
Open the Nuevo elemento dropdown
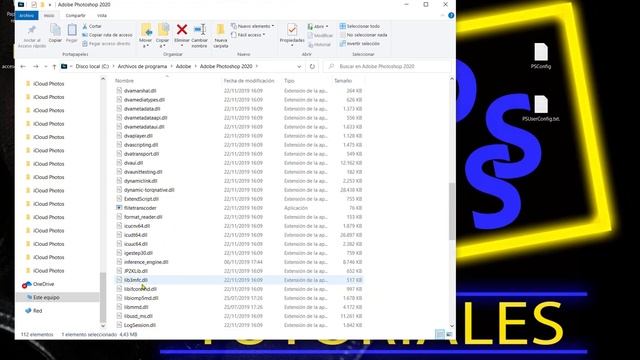(x=252, y=26)
